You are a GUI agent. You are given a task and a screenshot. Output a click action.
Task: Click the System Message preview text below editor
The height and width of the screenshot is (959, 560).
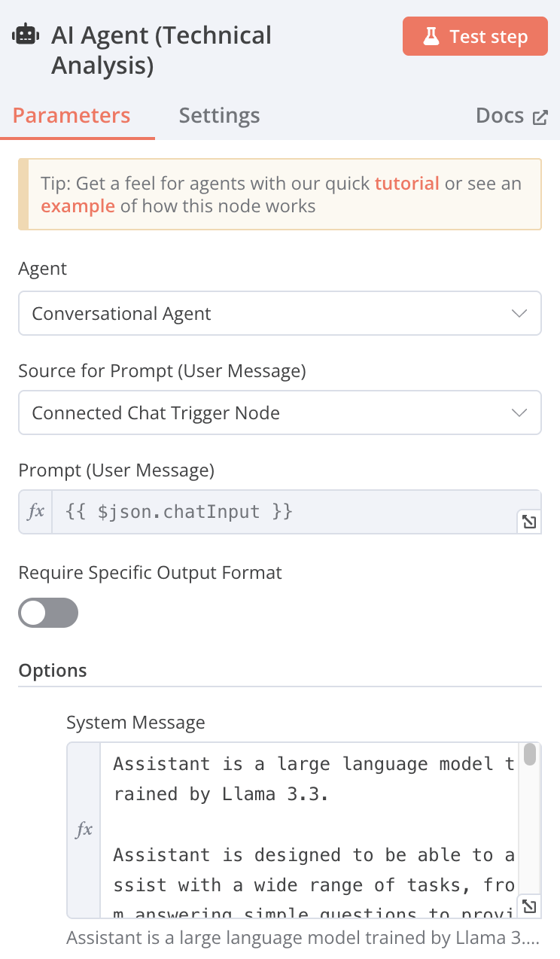coord(303,938)
